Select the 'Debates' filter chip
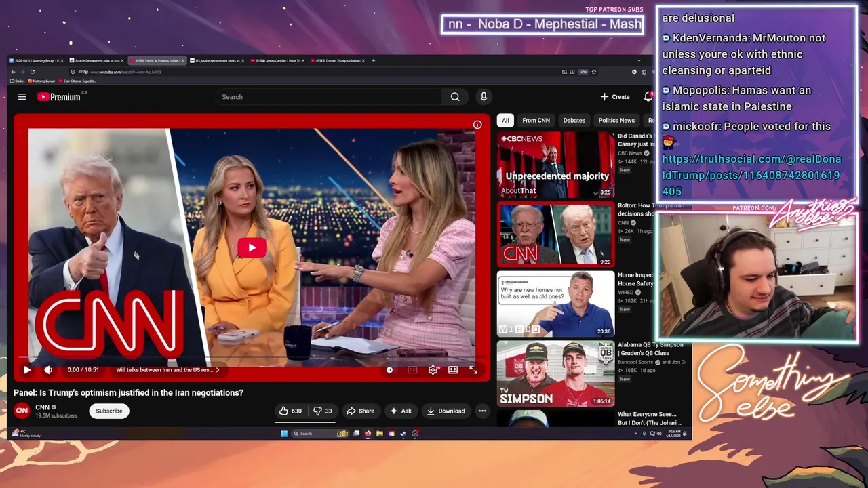 (x=574, y=121)
